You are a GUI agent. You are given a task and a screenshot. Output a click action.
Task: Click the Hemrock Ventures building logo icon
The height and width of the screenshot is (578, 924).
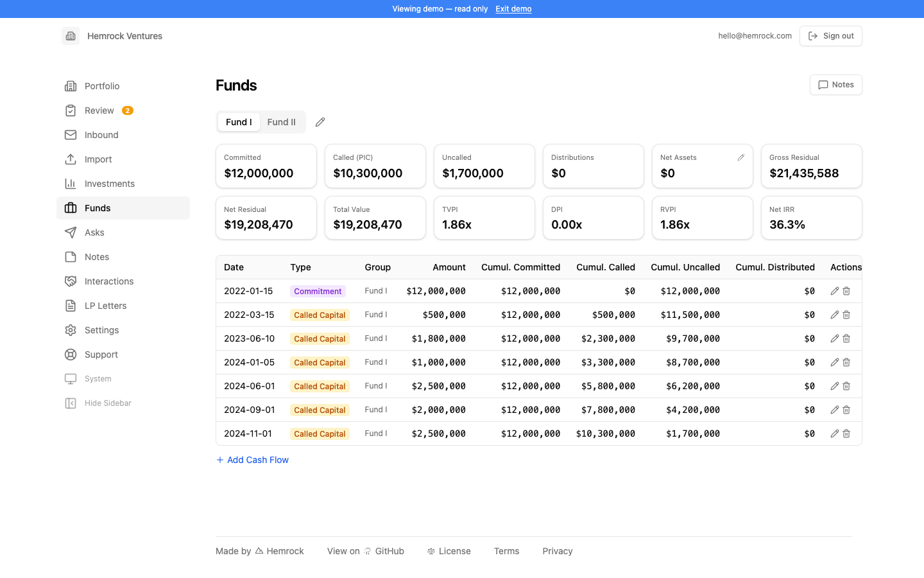pyautogui.click(x=71, y=36)
